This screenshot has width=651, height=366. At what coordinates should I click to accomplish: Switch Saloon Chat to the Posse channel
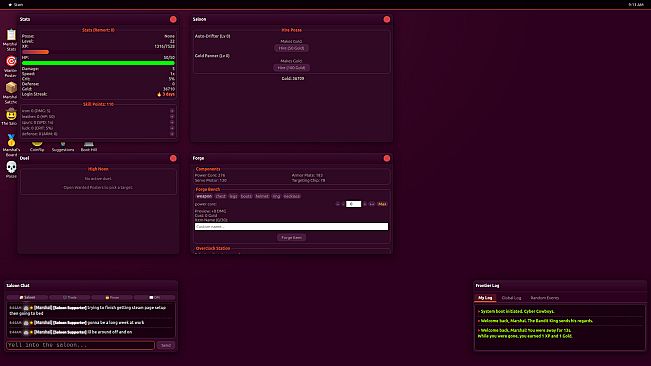click(112, 298)
